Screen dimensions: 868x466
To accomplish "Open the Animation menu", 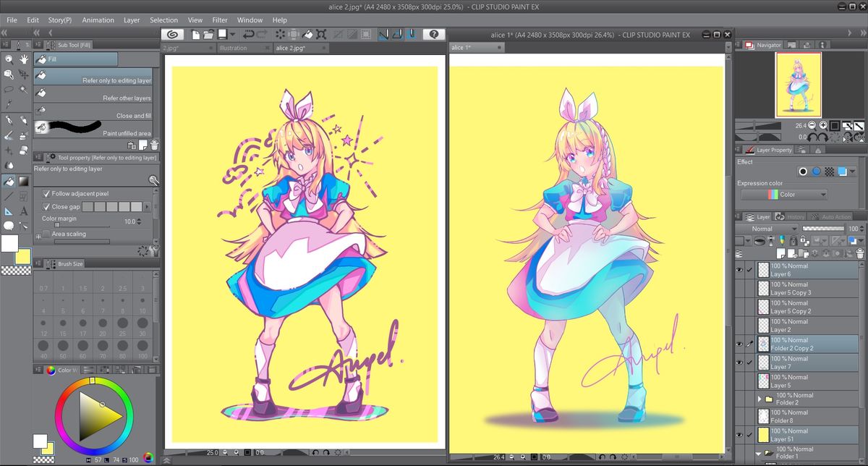I will click(98, 20).
